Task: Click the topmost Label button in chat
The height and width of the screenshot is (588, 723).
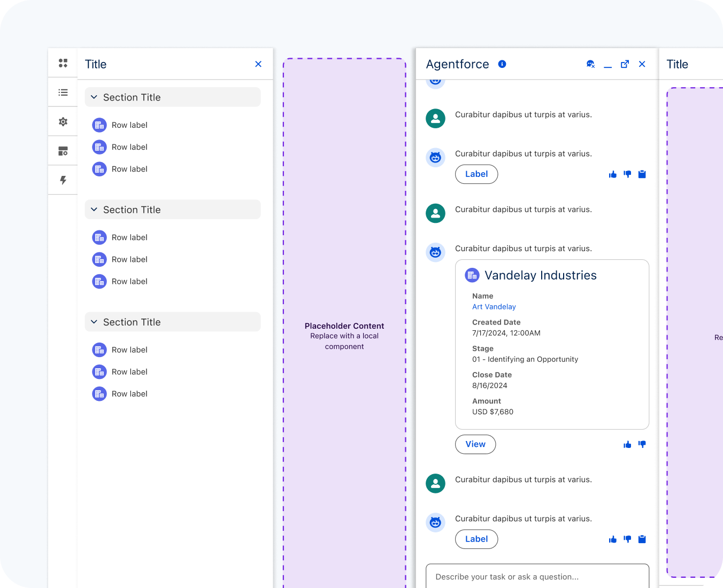Action: 476,174
